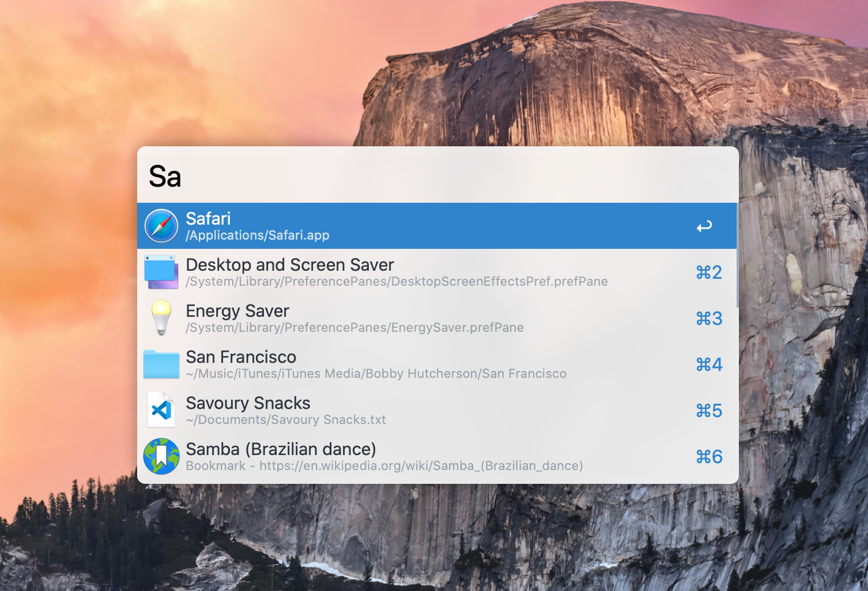The image size is (868, 591).
Task: Click the DesktopScreenEffectsPref.prefPane path text
Action: pyautogui.click(x=397, y=281)
